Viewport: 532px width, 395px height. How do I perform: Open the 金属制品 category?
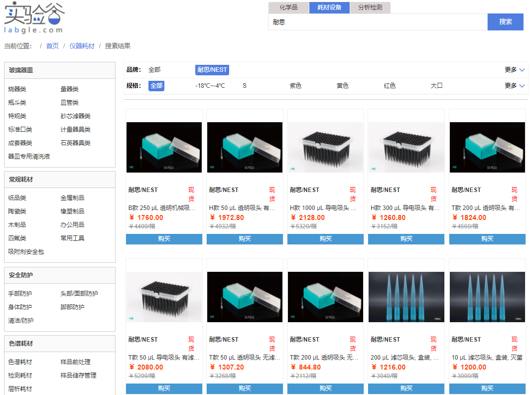[72, 198]
